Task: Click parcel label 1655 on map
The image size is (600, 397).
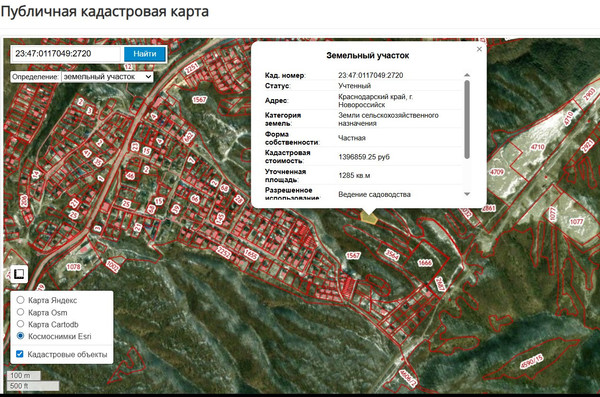Action: point(251,254)
